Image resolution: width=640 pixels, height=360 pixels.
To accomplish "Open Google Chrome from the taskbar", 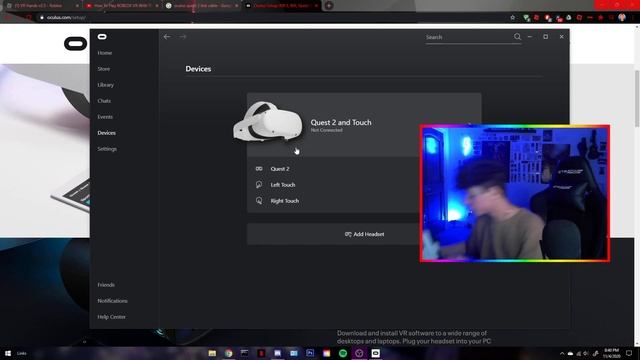I will click(x=229, y=353).
